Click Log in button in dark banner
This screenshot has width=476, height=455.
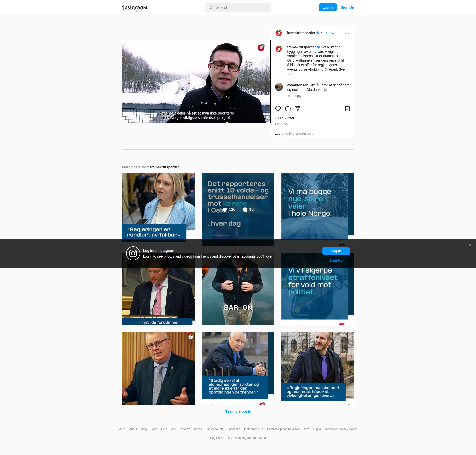pyautogui.click(x=336, y=251)
